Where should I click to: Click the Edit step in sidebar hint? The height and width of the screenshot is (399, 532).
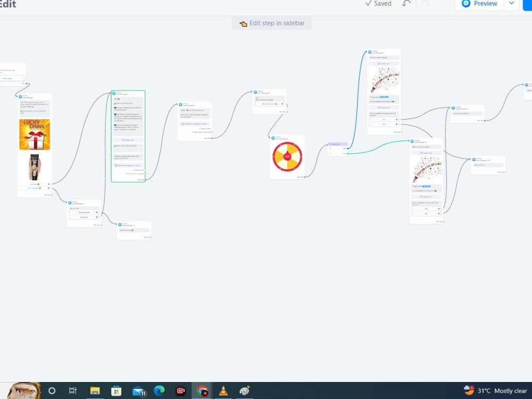tap(272, 23)
